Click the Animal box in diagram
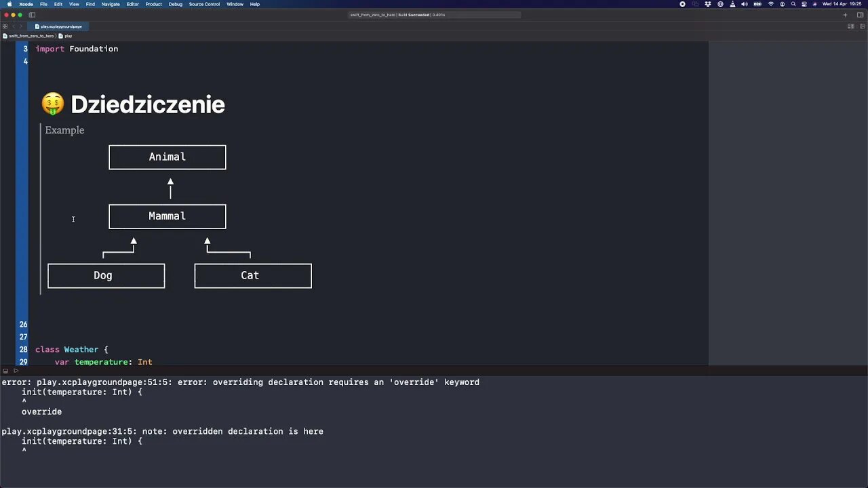The width and height of the screenshot is (868, 488). click(167, 157)
